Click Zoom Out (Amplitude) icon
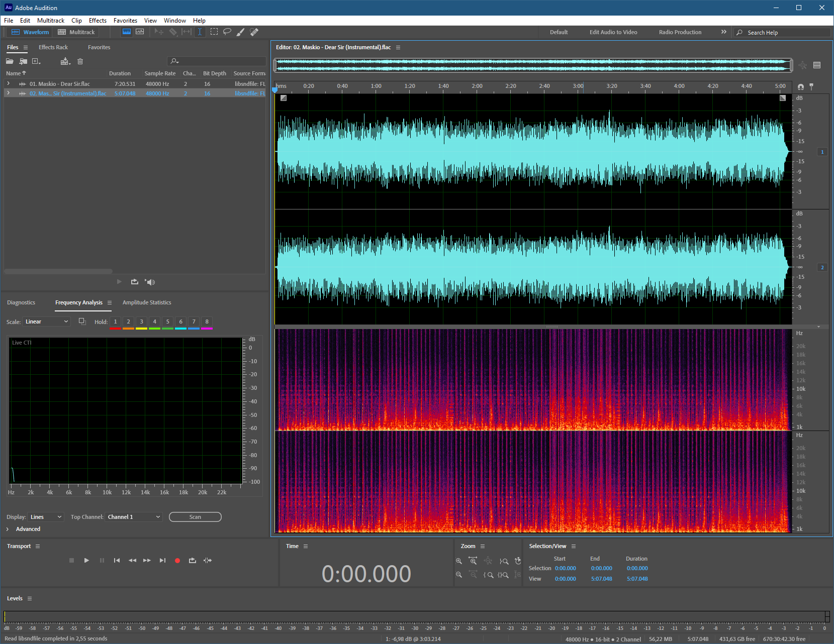Screen dimensions: 834x644 [459, 575]
